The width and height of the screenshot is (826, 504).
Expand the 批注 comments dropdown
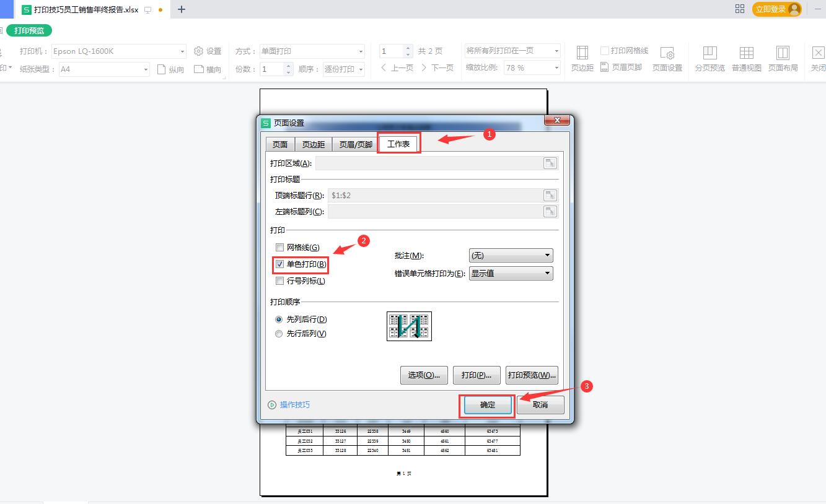[x=511, y=256]
